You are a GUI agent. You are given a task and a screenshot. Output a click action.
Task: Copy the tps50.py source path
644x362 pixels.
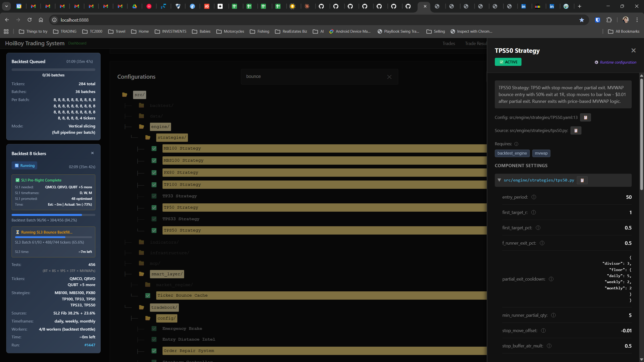tap(576, 130)
